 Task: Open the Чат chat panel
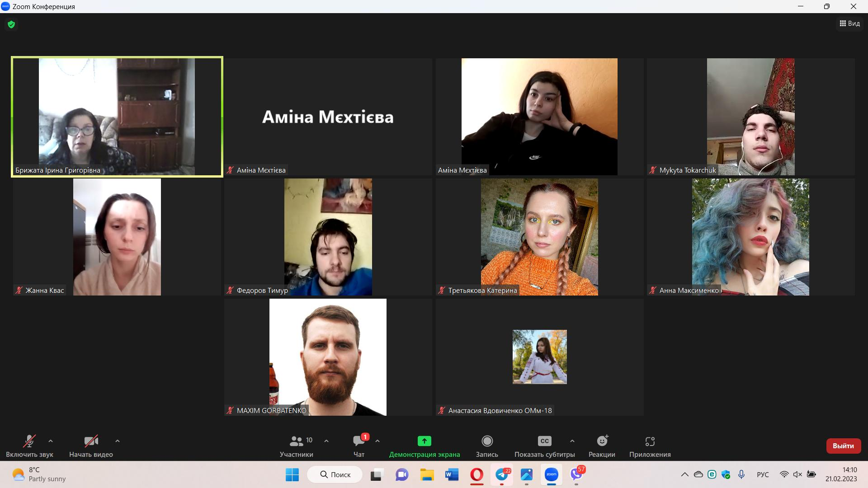[x=359, y=446]
